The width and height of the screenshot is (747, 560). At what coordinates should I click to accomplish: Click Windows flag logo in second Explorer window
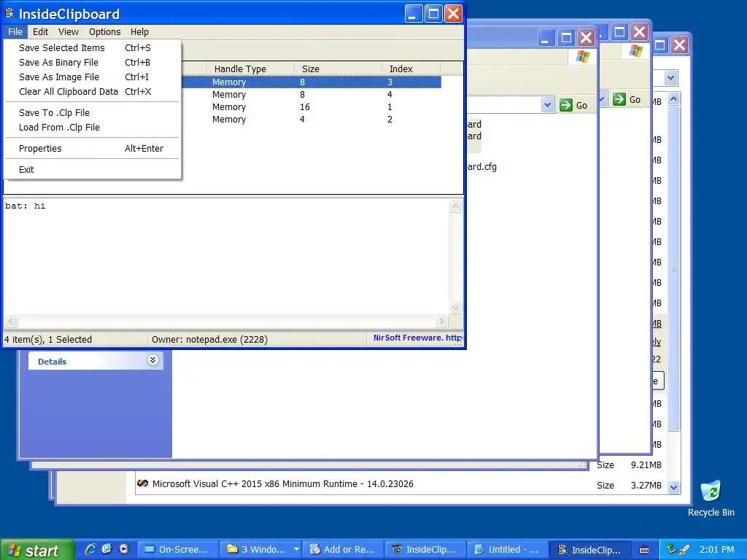pos(636,50)
